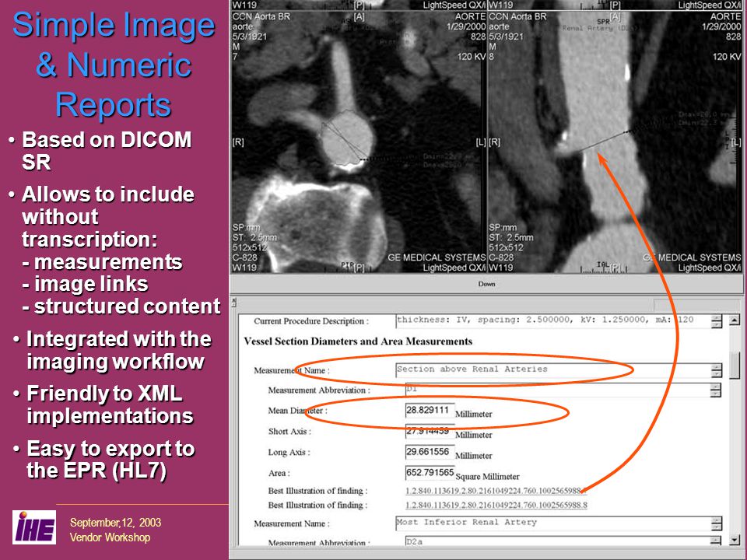Click the Long Axis value 29.661556
The width and height of the screenshot is (747, 560).
point(430,451)
